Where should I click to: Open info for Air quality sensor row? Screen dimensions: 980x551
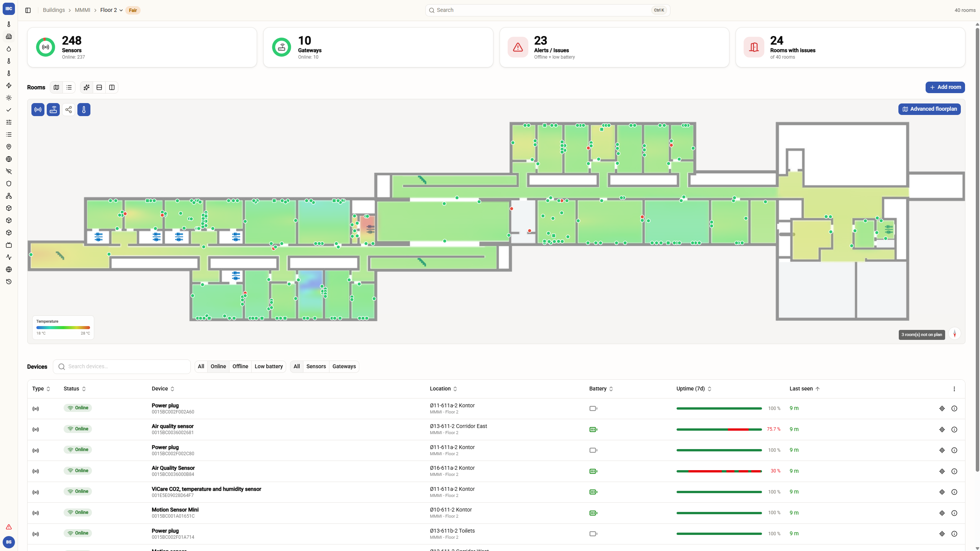coord(954,430)
